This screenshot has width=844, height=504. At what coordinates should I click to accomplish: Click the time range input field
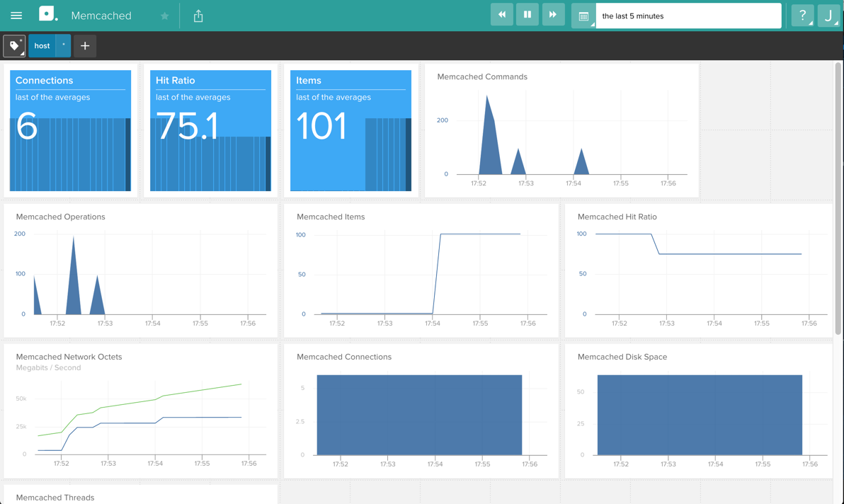pyautogui.click(x=687, y=16)
